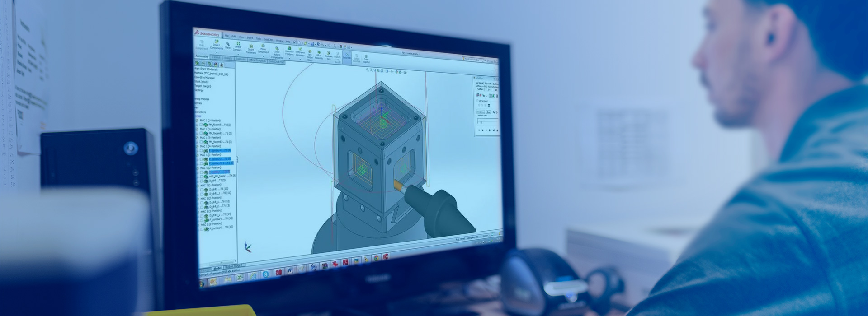Open the Window menu
This screenshot has width=868, height=316.
[x=279, y=40]
